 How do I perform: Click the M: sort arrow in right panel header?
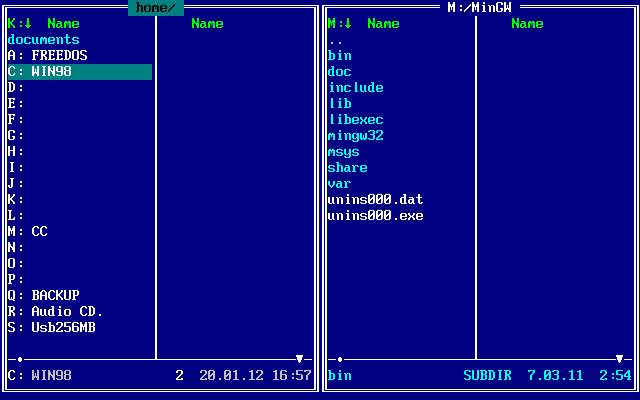tap(348, 24)
